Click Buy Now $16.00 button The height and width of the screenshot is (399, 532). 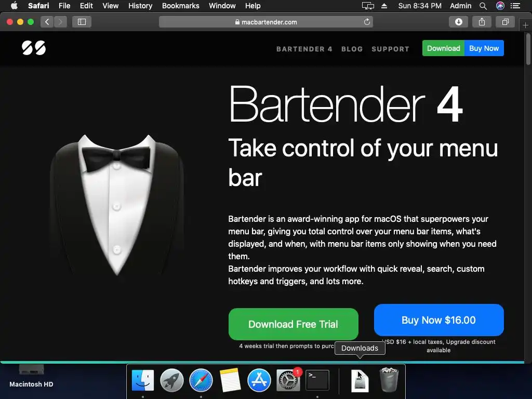[438, 320]
